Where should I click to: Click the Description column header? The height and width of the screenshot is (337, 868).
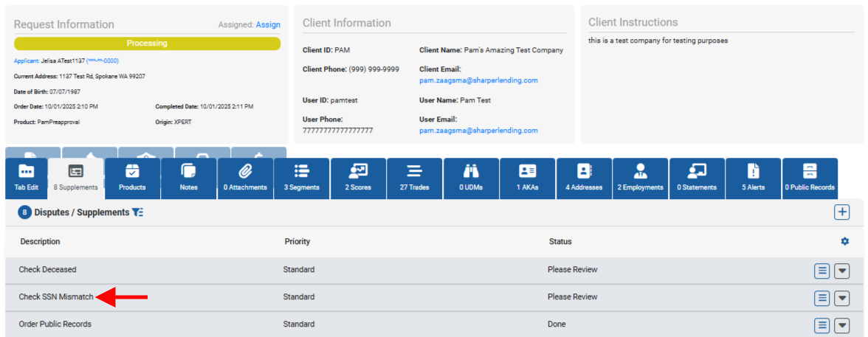(41, 242)
